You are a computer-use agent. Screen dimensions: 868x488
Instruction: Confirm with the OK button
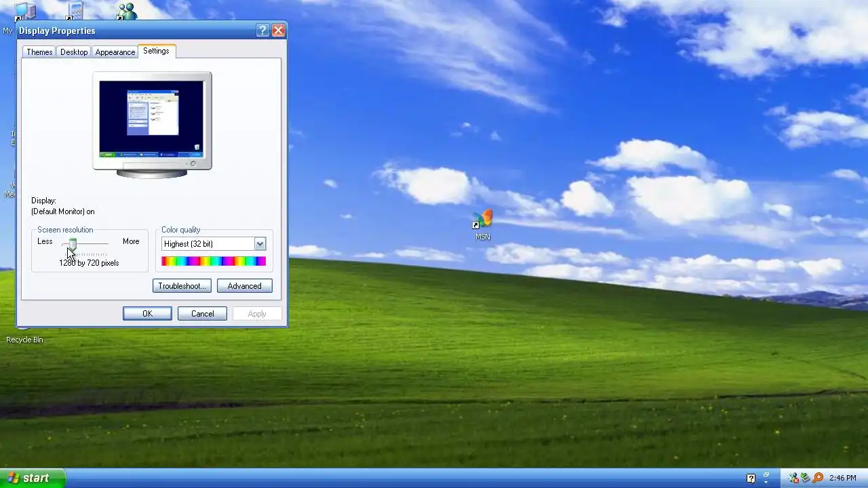[x=147, y=314]
